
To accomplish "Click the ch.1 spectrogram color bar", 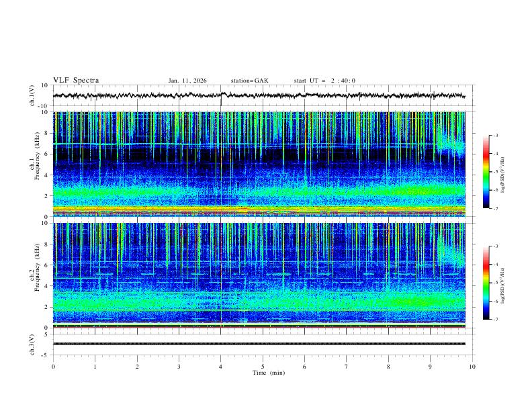I will point(486,172).
